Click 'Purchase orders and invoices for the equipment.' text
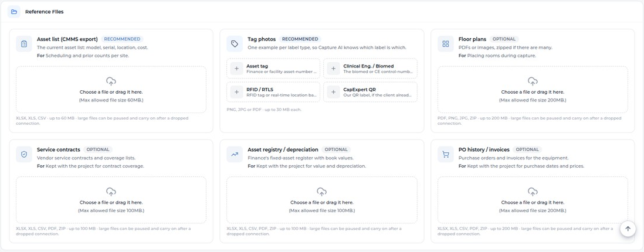Screen dimensions: 644x252 pyautogui.click(x=513, y=158)
